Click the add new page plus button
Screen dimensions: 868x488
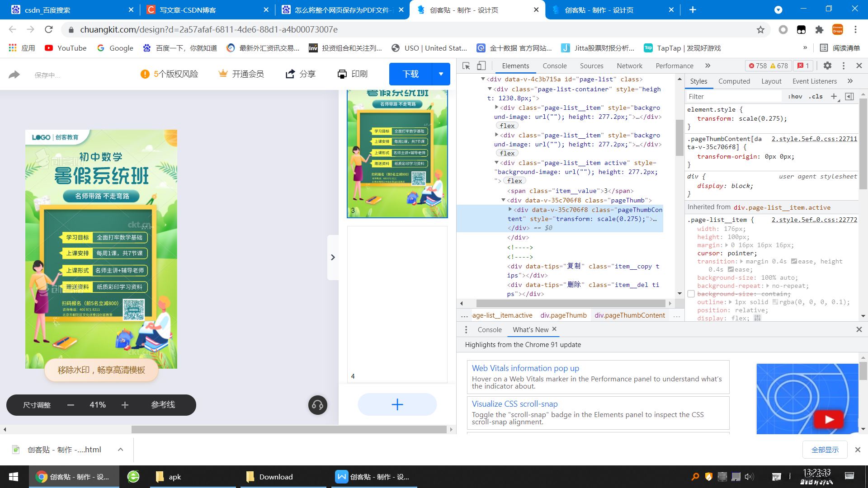point(397,404)
